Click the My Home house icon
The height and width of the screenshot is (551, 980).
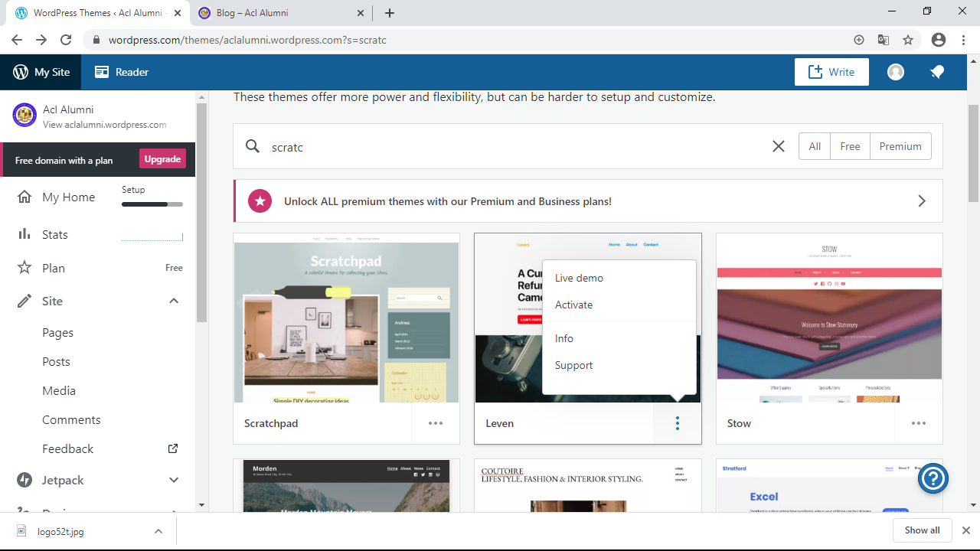[24, 197]
